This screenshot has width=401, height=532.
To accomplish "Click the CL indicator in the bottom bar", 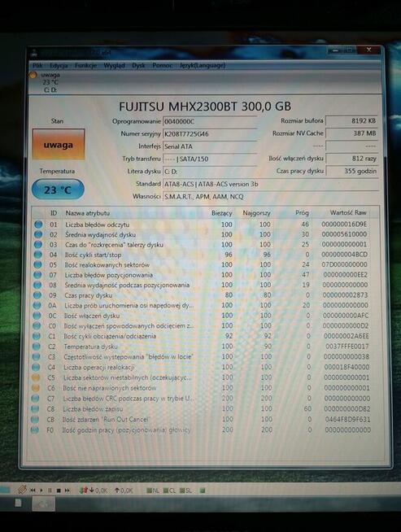I will 169,491.
